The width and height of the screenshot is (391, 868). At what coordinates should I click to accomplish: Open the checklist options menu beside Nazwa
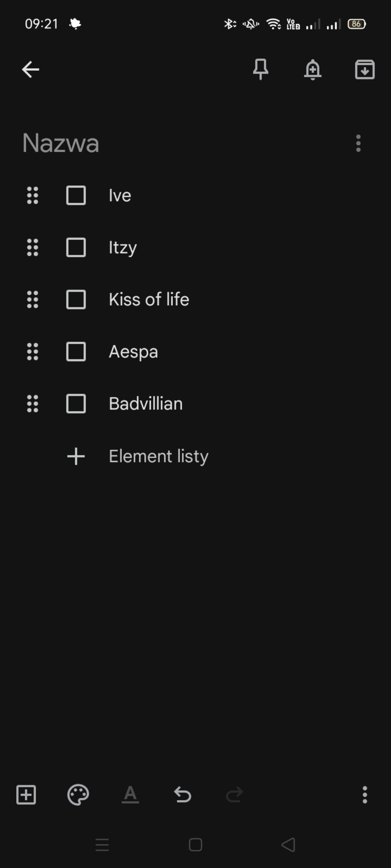click(x=358, y=143)
